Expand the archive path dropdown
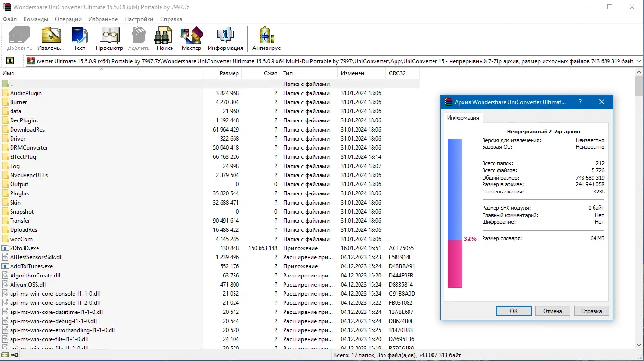 pos(638,61)
